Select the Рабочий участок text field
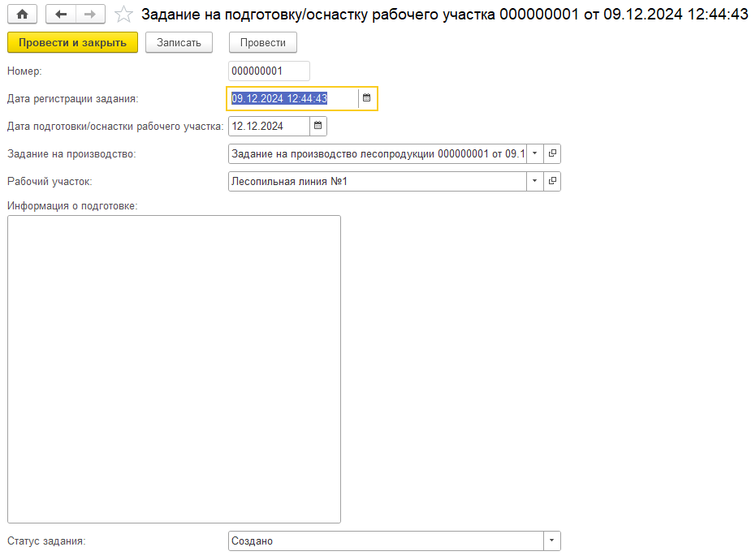 (x=377, y=181)
